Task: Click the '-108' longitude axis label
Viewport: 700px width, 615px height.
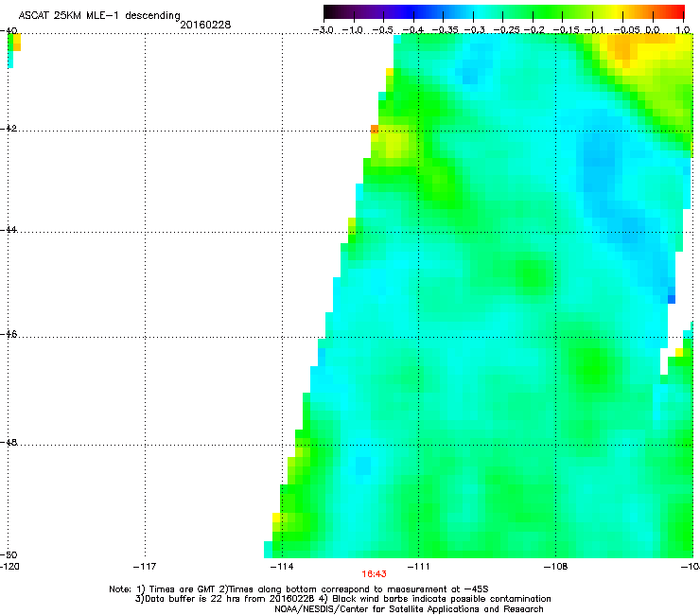Action: click(x=556, y=567)
